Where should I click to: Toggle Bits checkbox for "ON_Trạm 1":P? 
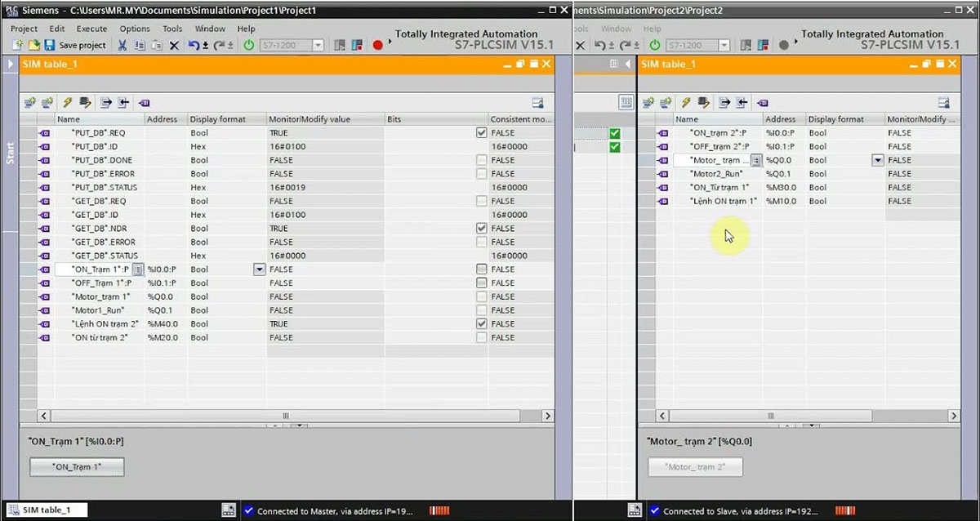(481, 269)
